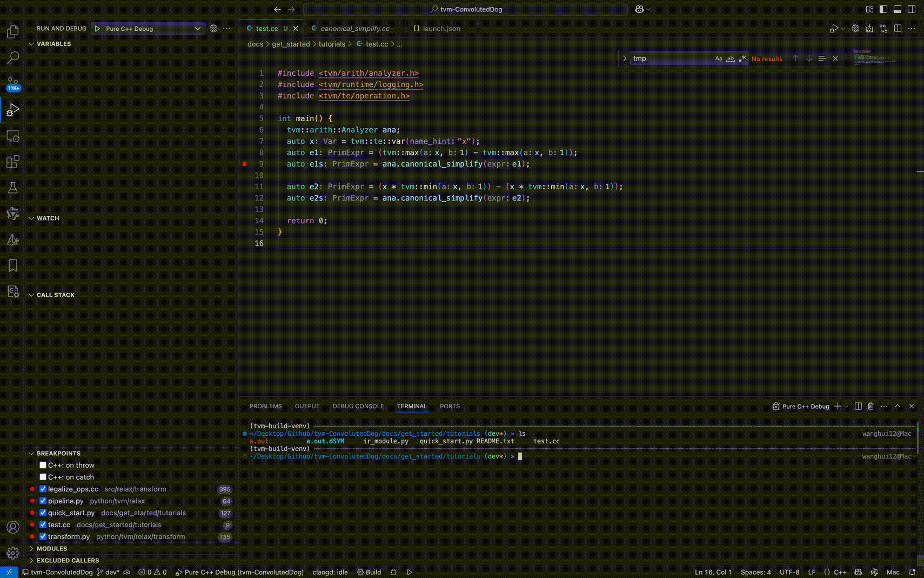
Task: Open the Search view icon
Action: coord(13,57)
